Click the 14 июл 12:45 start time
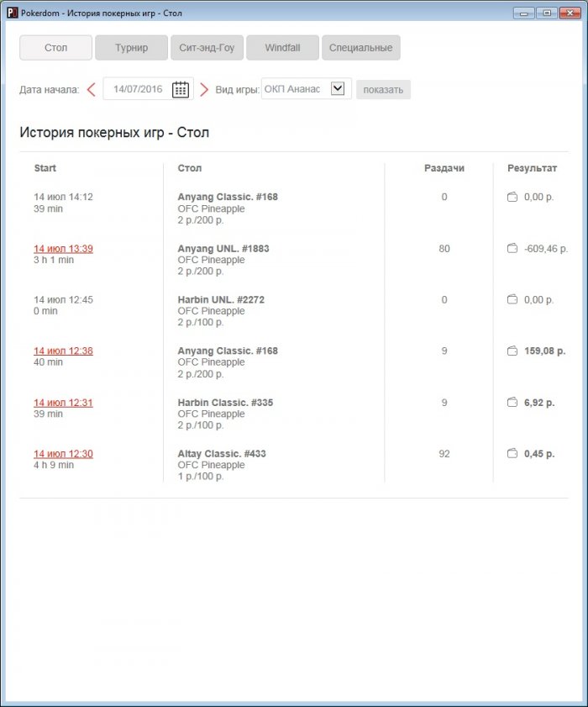 (64, 299)
